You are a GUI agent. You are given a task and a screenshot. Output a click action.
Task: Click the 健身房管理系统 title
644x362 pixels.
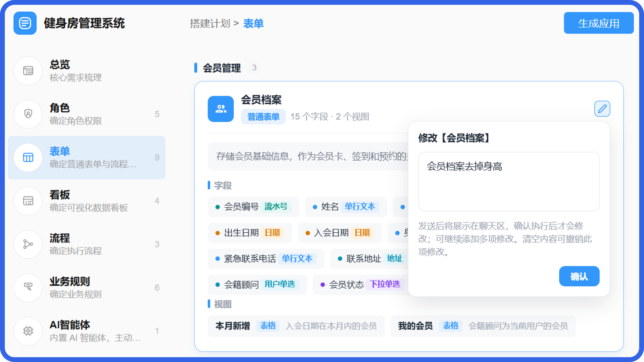coord(84,23)
